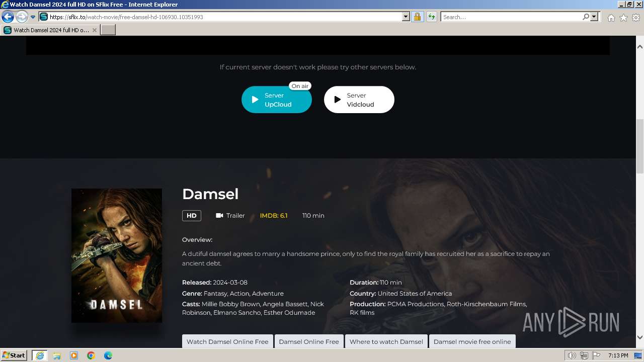The width and height of the screenshot is (644, 362).
Task: Open the Adventure genre link
Action: [x=268, y=294]
